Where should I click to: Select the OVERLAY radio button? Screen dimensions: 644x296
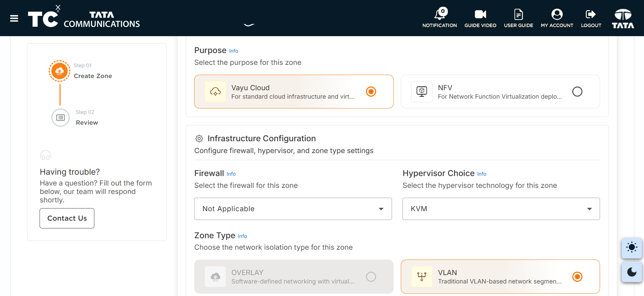point(371,277)
